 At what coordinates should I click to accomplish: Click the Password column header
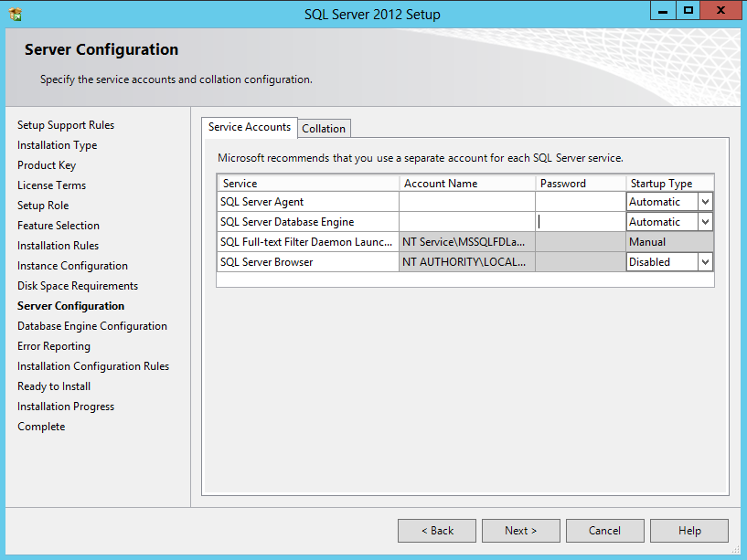point(581,184)
